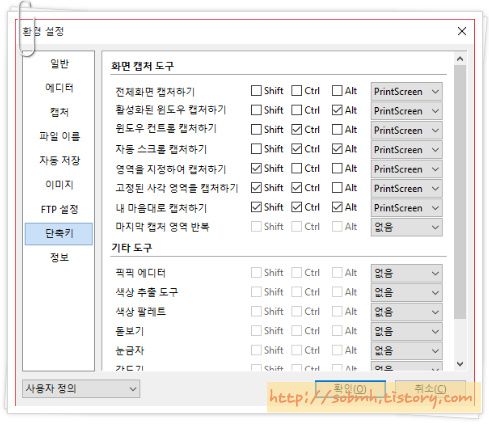Click the scroll down arrow
The width and height of the screenshot is (489, 424).
click(x=460, y=364)
